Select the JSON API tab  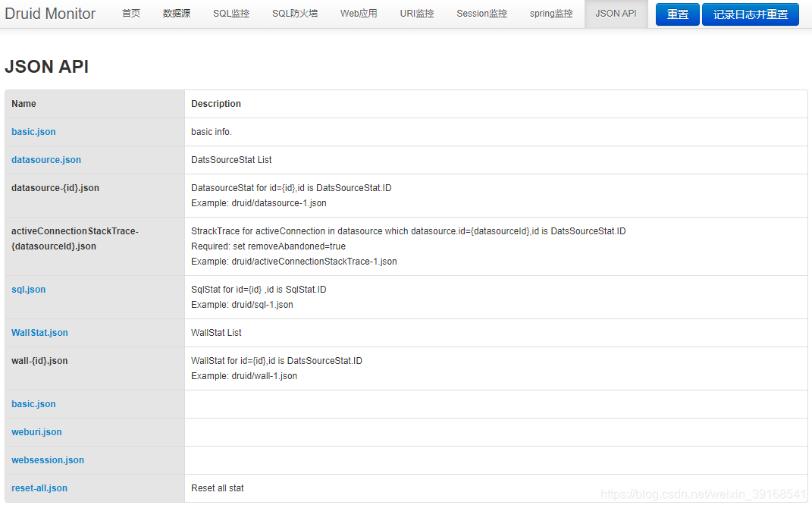pyautogui.click(x=616, y=14)
